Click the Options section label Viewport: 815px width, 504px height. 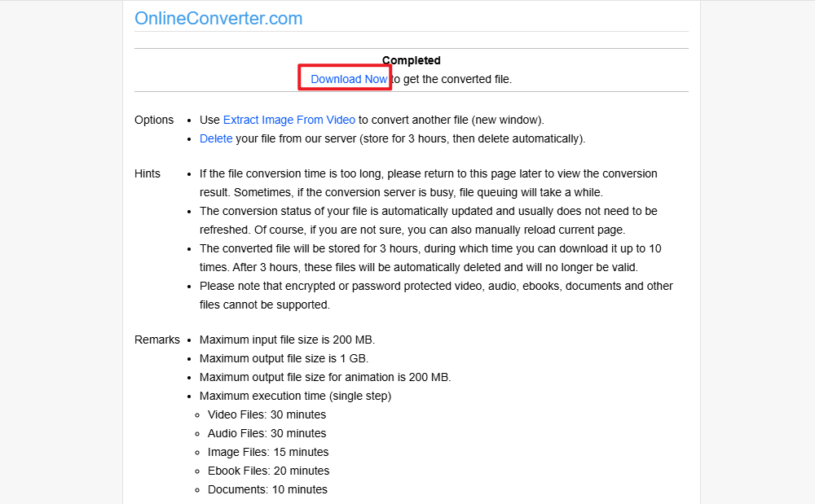[x=154, y=120]
